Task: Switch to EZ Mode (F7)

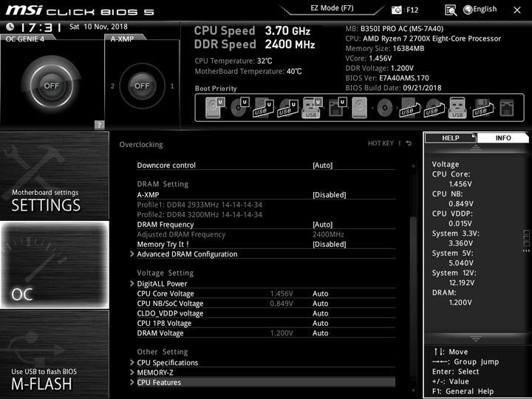Action: (x=332, y=8)
